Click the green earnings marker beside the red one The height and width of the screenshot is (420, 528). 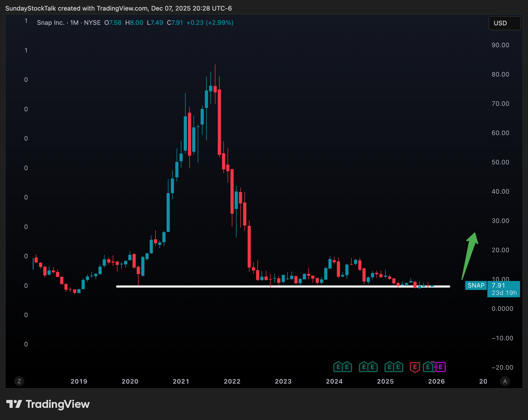point(428,367)
